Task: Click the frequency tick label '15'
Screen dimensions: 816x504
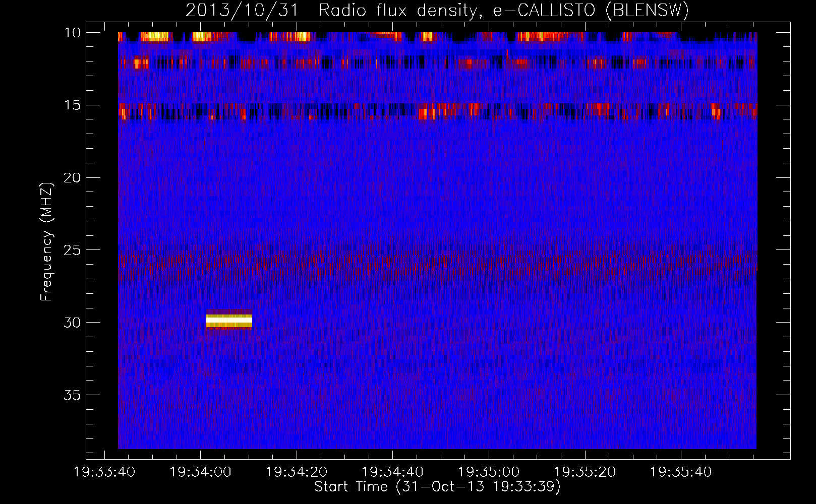Action: (73, 105)
